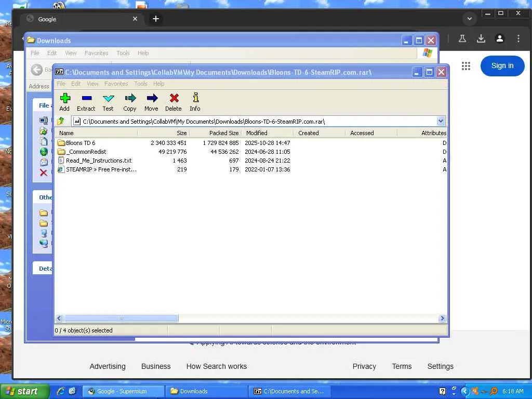This screenshot has height=399, width=532.
Task: Open the 7-Zip Tools menu
Action: [x=140, y=84]
